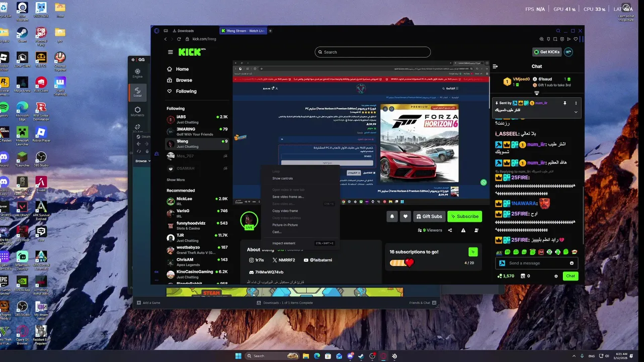
Task: Open NickLee recommended channel
Action: point(198,201)
